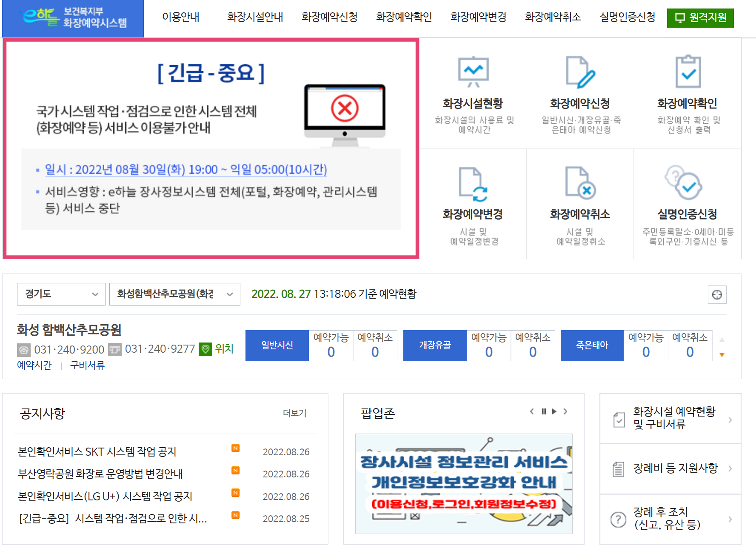Pause the 팝업존 banner rotation
Image resolution: width=756 pixels, height=551 pixels.
544,411
